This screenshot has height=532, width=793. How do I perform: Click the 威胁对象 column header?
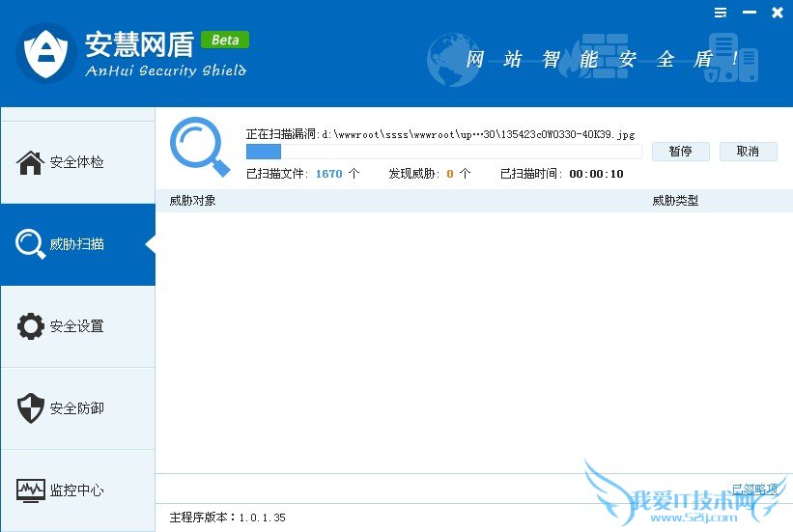click(x=192, y=201)
